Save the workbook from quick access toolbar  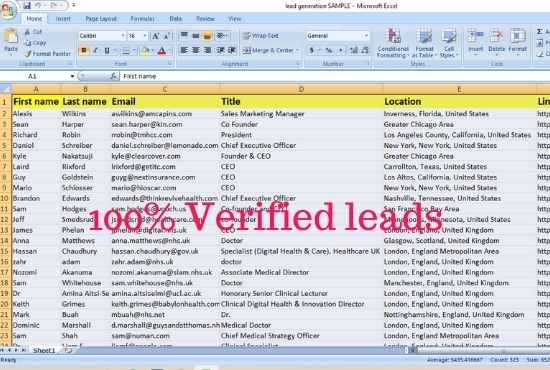point(27,5)
